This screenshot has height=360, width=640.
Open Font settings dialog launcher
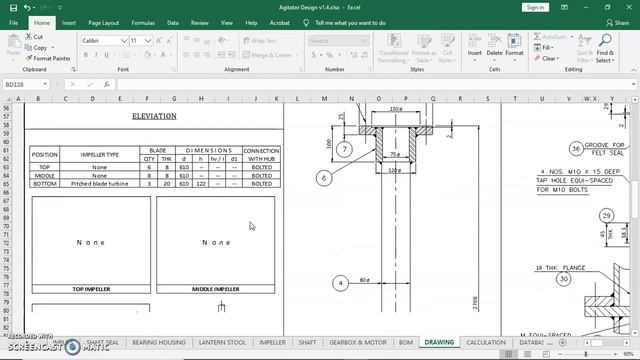(173, 70)
